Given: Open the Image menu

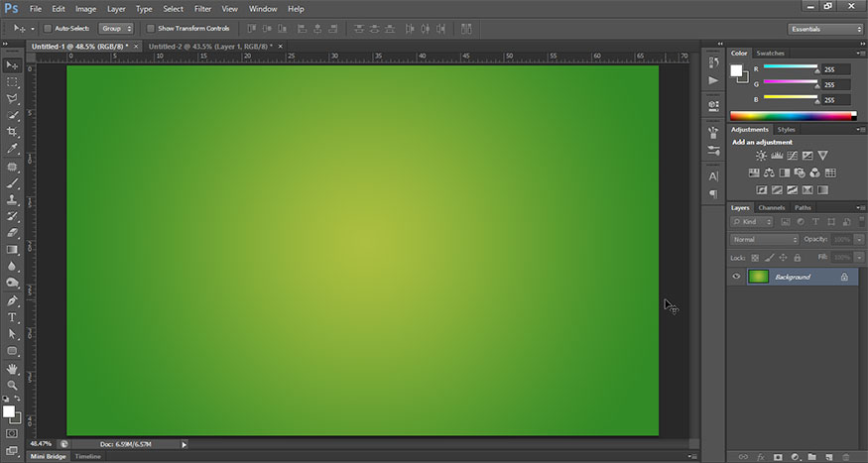Looking at the screenshot, I should tap(85, 9).
